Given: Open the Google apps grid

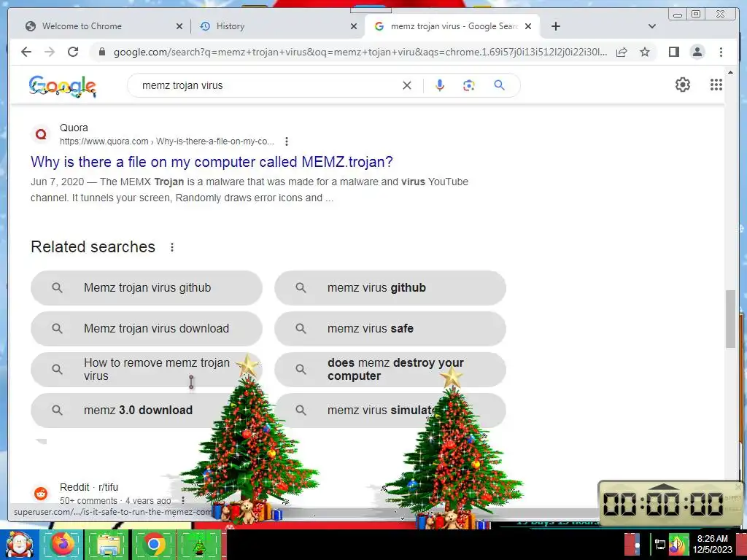Looking at the screenshot, I should 716,85.
